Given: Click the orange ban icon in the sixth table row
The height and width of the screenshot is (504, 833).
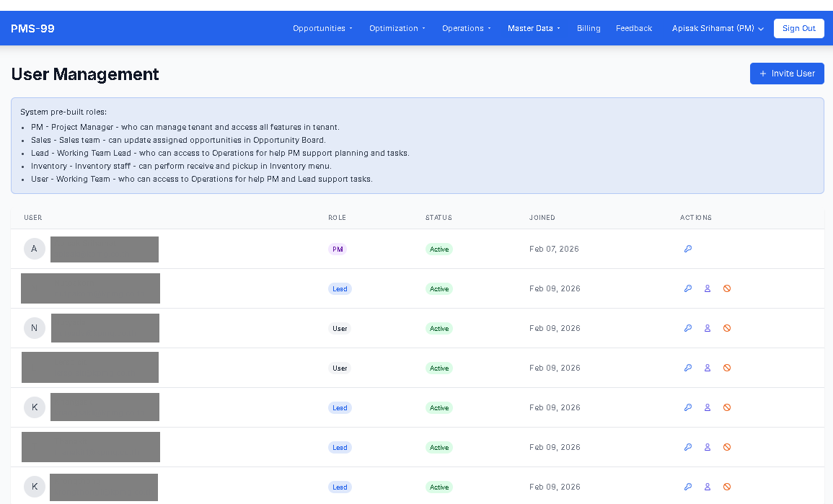Looking at the screenshot, I should 727,447.
